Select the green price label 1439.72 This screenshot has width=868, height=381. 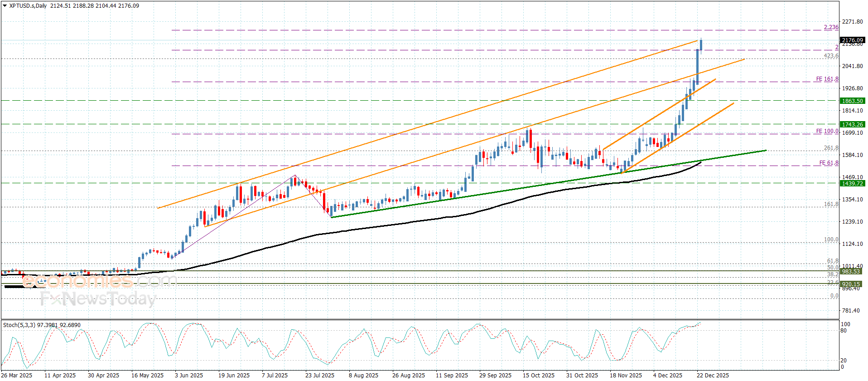[x=852, y=183]
